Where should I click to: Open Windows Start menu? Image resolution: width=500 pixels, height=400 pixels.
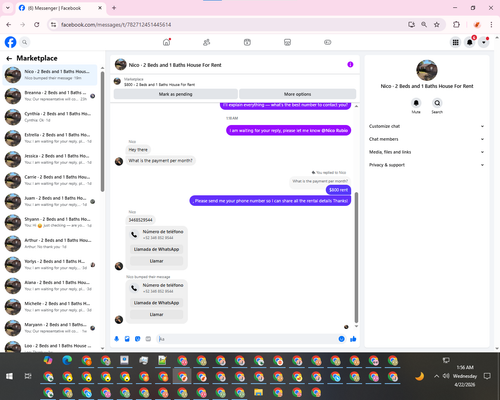coord(9,376)
